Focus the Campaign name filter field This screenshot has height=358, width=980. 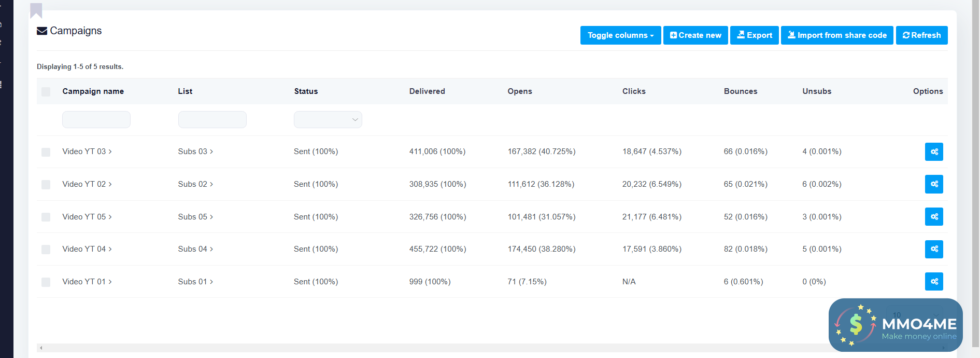(96, 119)
